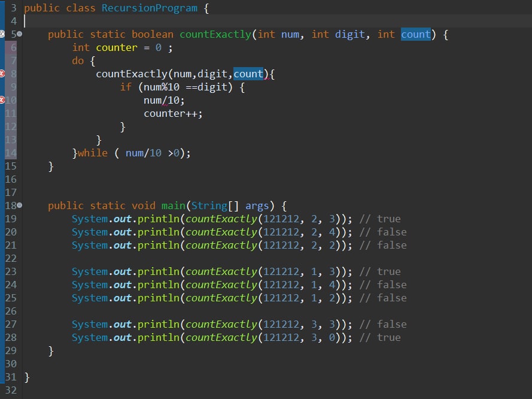Click the counter variable declaration on line 6
The width and height of the screenshot is (532, 399).
tap(116, 47)
